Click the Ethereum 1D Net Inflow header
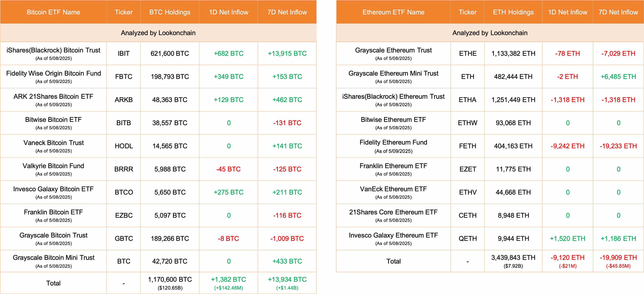644x294 pixels. [x=567, y=12]
